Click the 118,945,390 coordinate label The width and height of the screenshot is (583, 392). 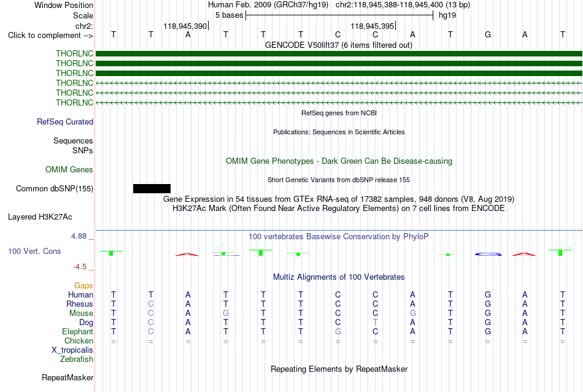(x=185, y=26)
